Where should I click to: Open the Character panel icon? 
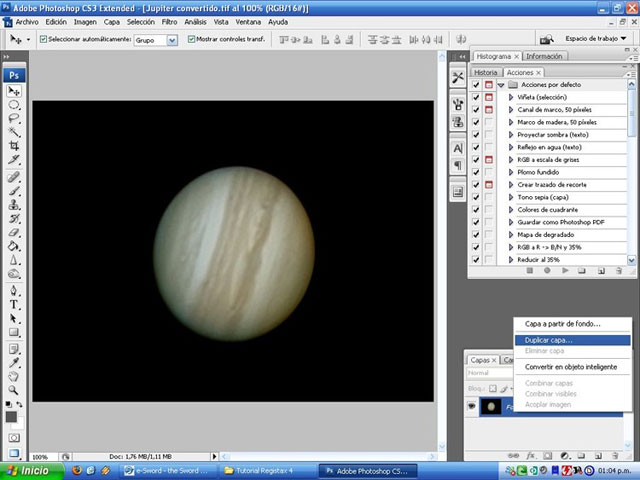458,148
